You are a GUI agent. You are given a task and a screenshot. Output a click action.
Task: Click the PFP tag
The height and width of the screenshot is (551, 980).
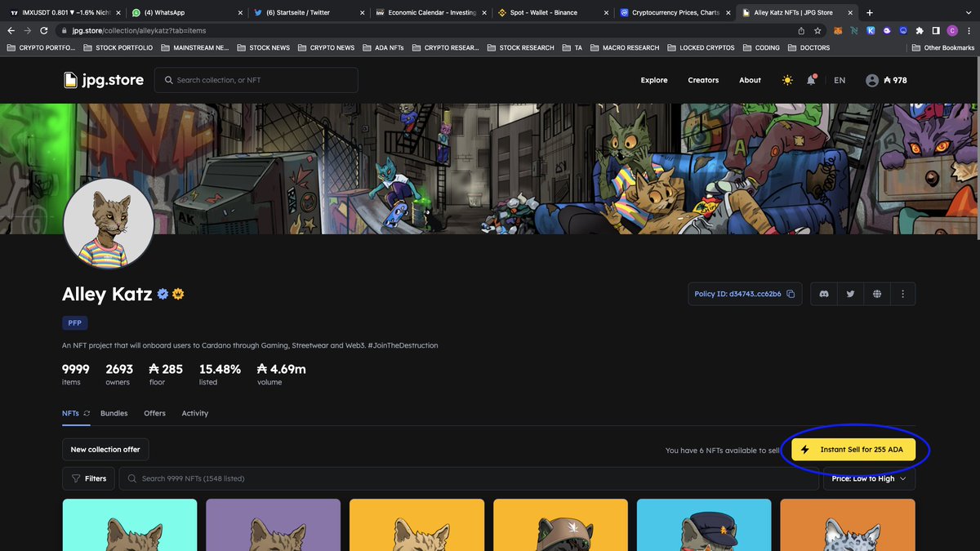[x=74, y=323]
